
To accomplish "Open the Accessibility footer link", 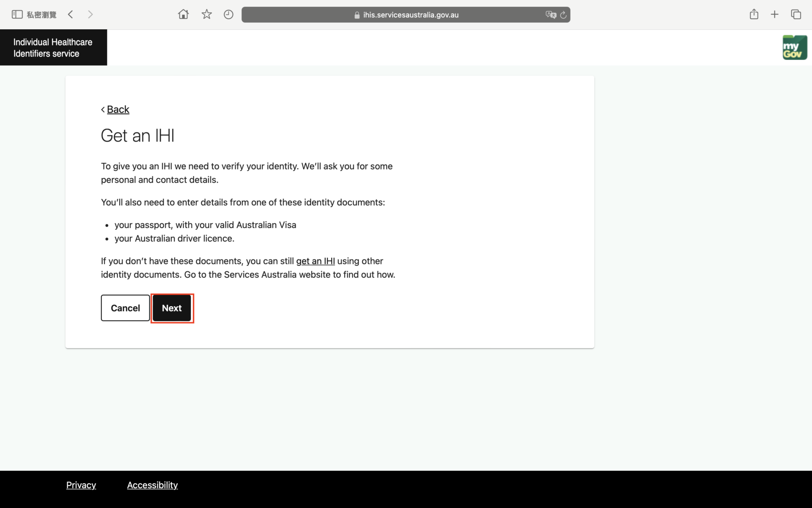I will pyautogui.click(x=152, y=485).
